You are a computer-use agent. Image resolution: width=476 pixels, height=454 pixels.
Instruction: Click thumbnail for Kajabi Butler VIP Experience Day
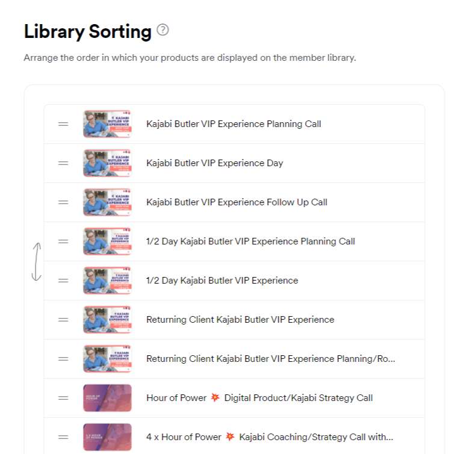(108, 163)
